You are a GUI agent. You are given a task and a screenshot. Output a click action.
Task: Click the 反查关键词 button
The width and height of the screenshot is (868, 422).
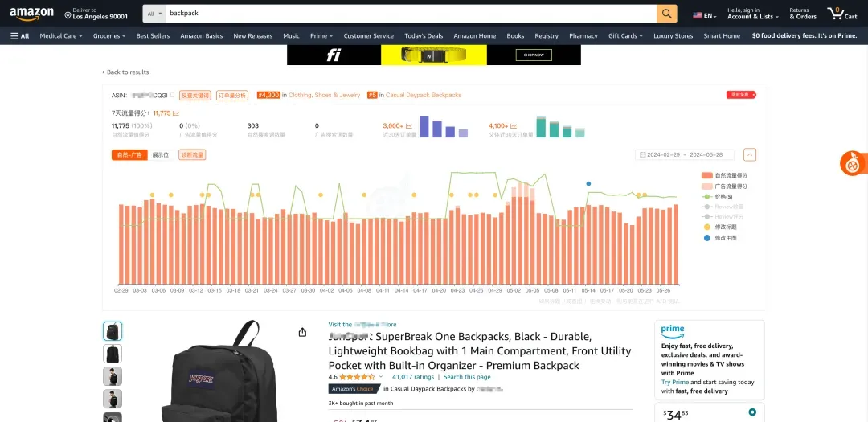(194, 96)
